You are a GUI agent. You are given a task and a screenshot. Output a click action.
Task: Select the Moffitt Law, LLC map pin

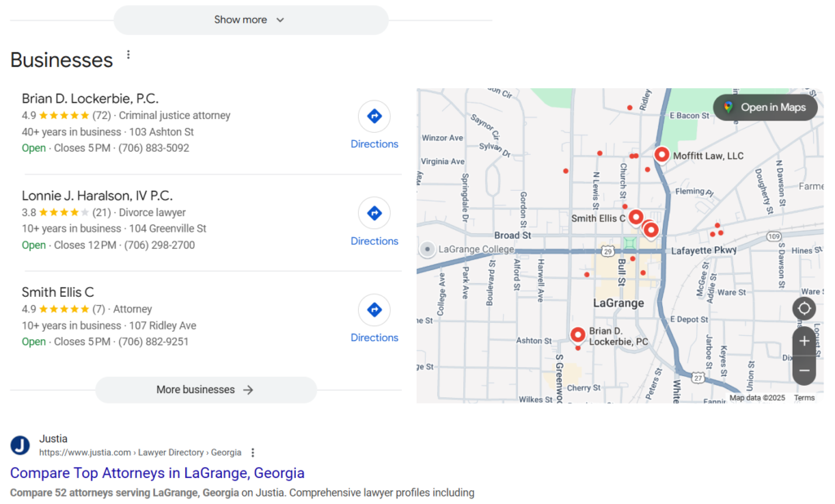[662, 154]
